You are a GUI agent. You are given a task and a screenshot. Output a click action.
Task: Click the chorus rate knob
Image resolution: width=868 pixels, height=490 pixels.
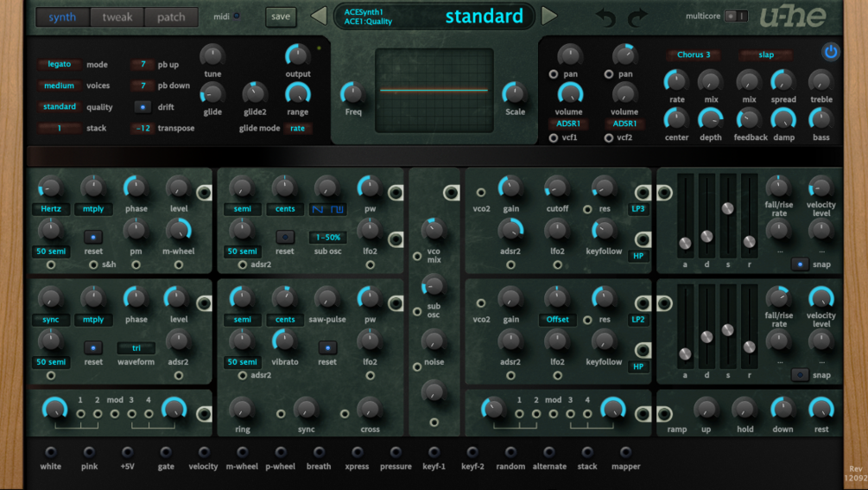point(676,81)
